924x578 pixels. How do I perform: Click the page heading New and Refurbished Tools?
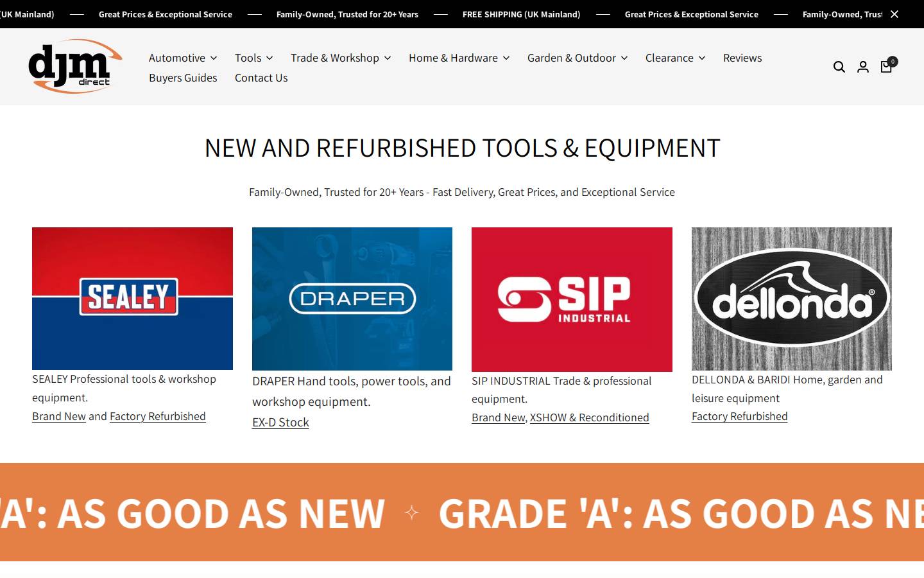click(x=462, y=148)
